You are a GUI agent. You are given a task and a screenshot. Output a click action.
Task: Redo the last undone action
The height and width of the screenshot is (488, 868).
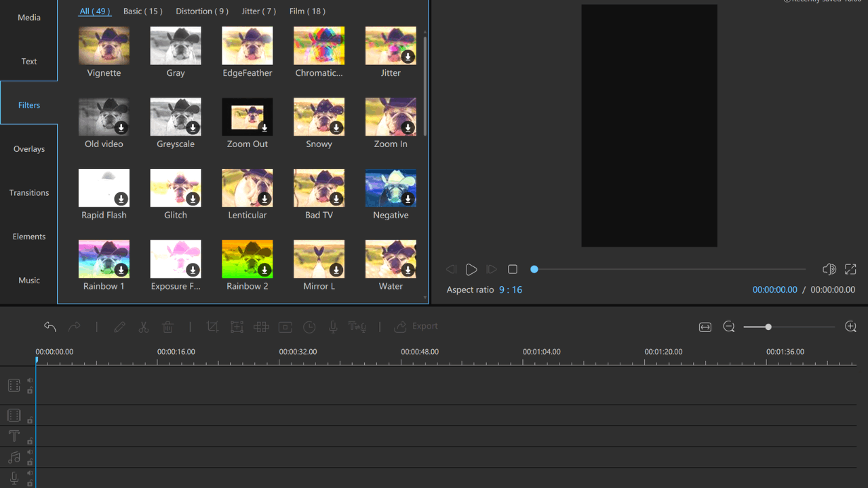75,327
